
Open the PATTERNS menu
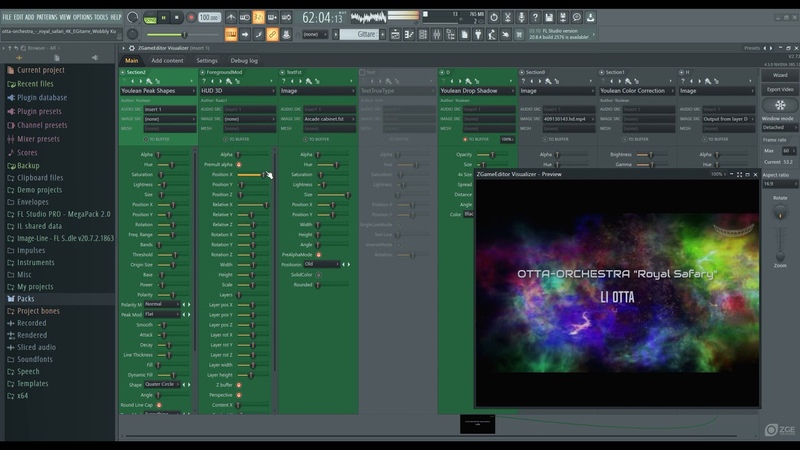(47, 17)
